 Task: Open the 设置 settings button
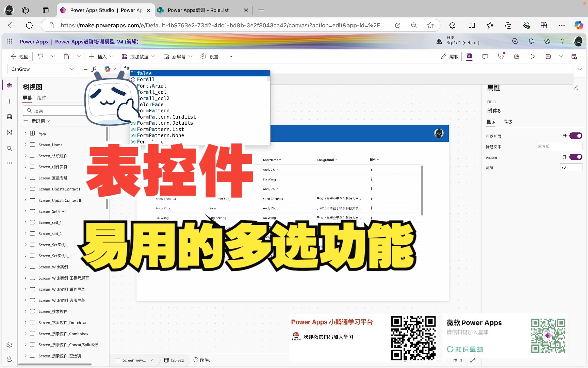(209, 57)
